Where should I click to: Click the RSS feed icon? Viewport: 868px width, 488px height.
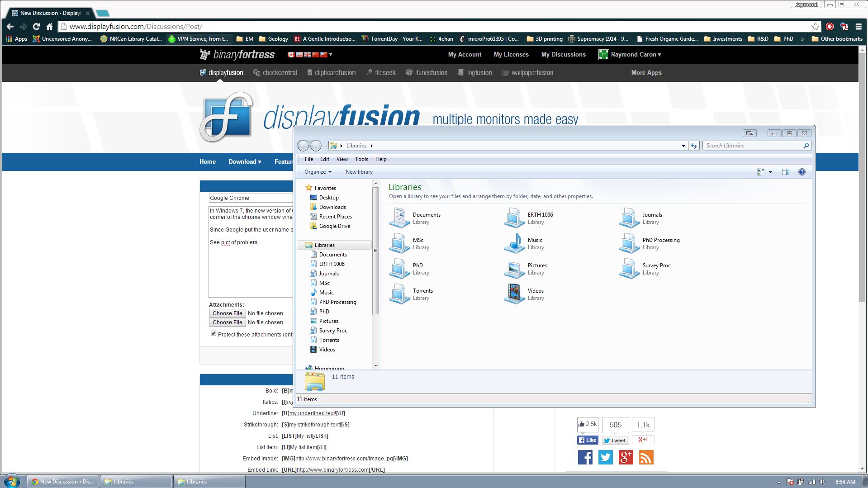(x=646, y=457)
